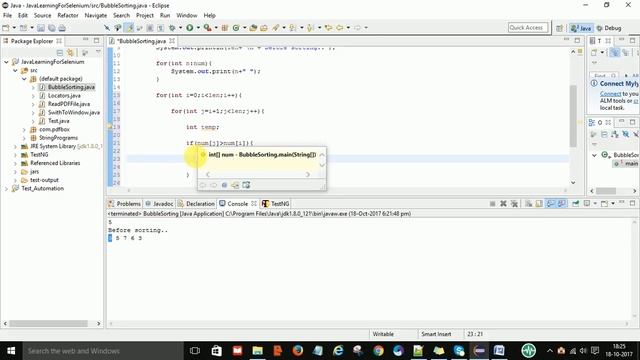This screenshot has height=360, width=640.
Task: Click Remove All Terminated Launches icon
Action: point(514,203)
